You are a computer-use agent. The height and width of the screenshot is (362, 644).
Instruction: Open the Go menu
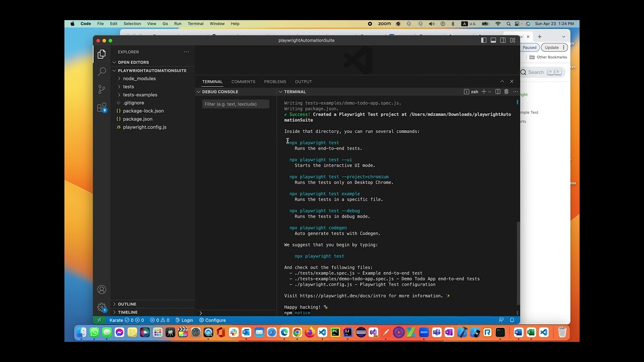[165, 24]
